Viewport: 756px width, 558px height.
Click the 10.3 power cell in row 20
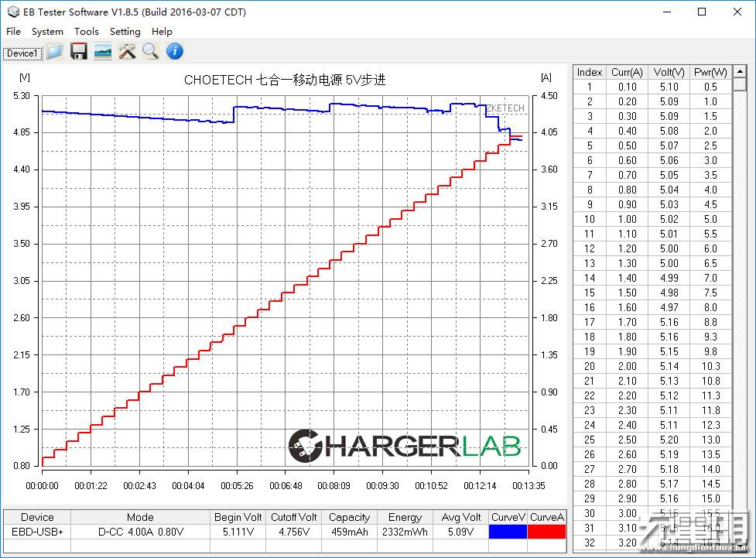(x=710, y=366)
